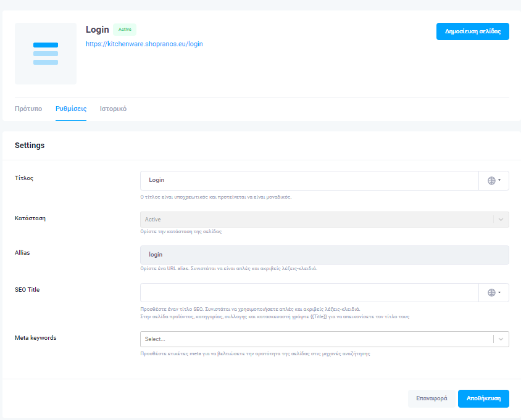Image resolution: width=521 pixels, height=420 pixels.
Task: Open the Ιστορικό tab
Action: [113, 109]
